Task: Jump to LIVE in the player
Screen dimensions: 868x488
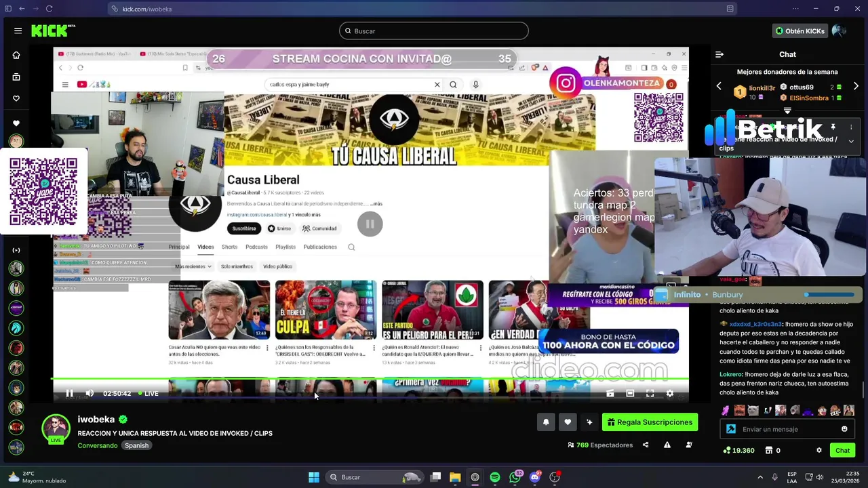Action: click(148, 393)
